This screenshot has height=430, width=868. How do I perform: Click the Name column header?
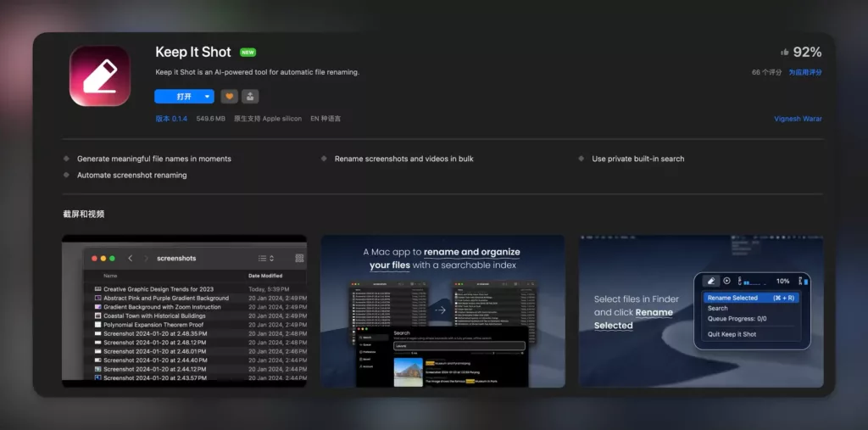pyautogui.click(x=110, y=276)
